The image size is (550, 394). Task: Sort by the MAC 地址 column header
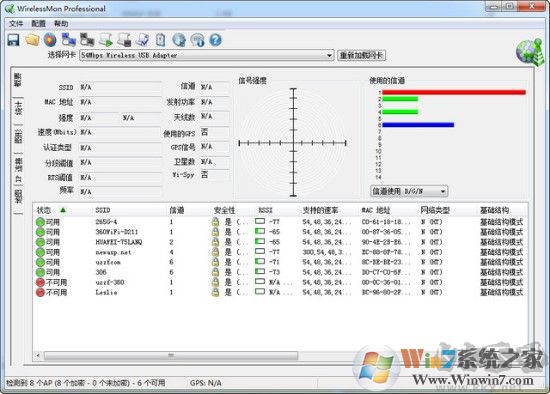tap(376, 210)
